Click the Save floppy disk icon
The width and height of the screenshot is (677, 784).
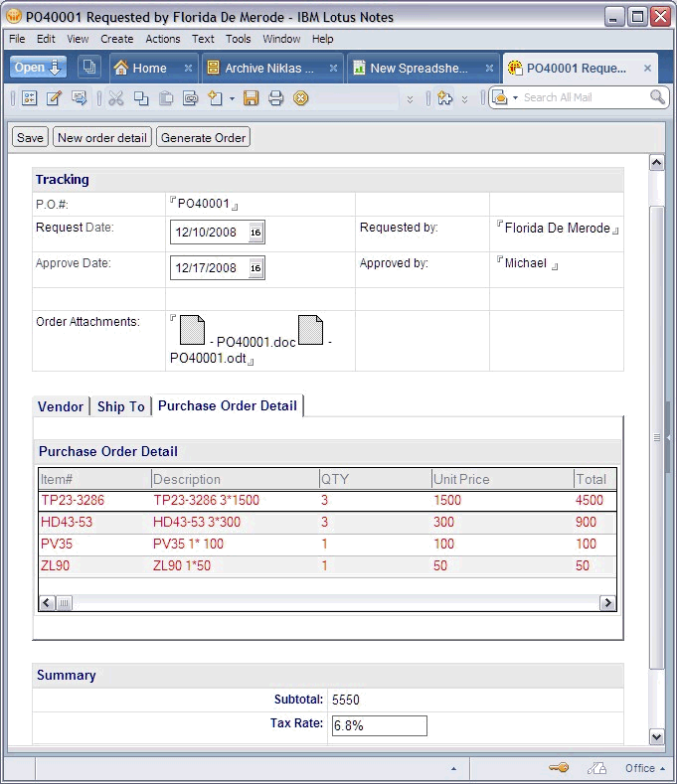click(x=252, y=98)
